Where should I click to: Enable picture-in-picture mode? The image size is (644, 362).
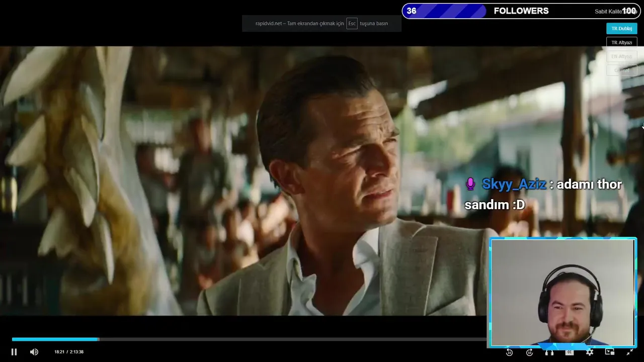click(610, 352)
